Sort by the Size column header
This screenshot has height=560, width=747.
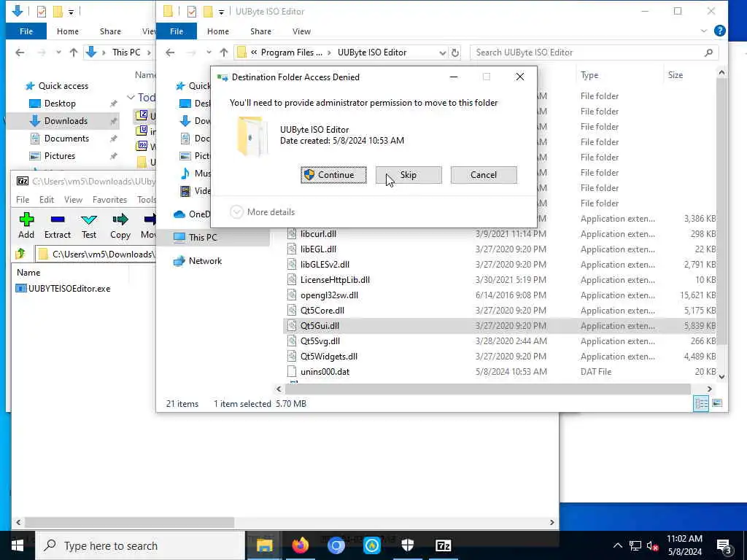(675, 75)
